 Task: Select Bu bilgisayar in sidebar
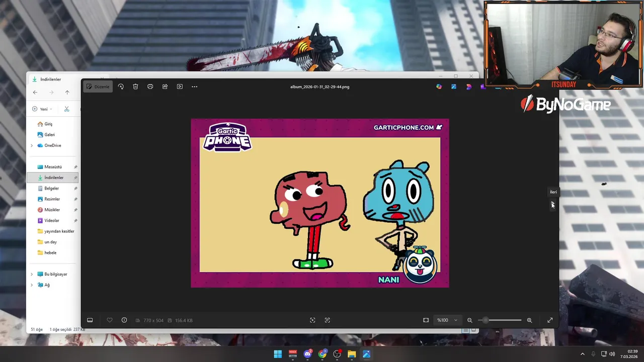[55, 274]
